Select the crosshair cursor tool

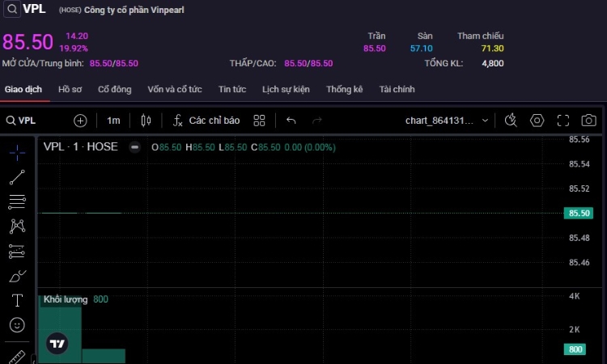point(17,151)
